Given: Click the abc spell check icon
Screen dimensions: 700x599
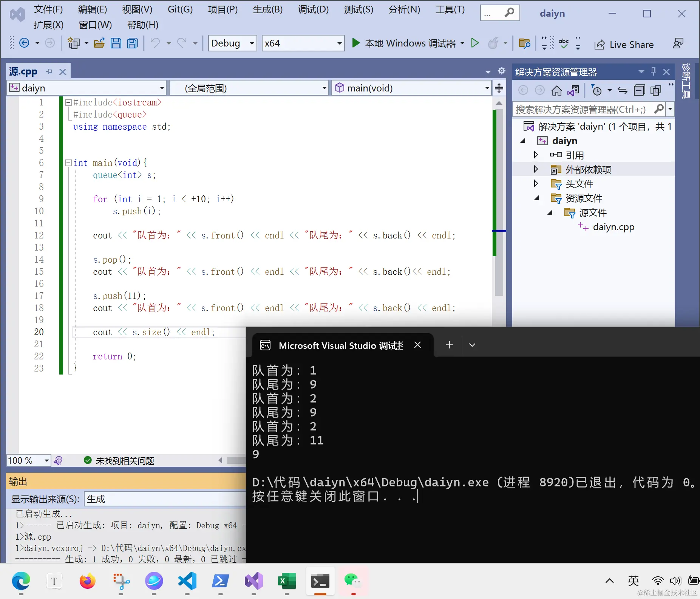Looking at the screenshot, I should coord(564,43).
